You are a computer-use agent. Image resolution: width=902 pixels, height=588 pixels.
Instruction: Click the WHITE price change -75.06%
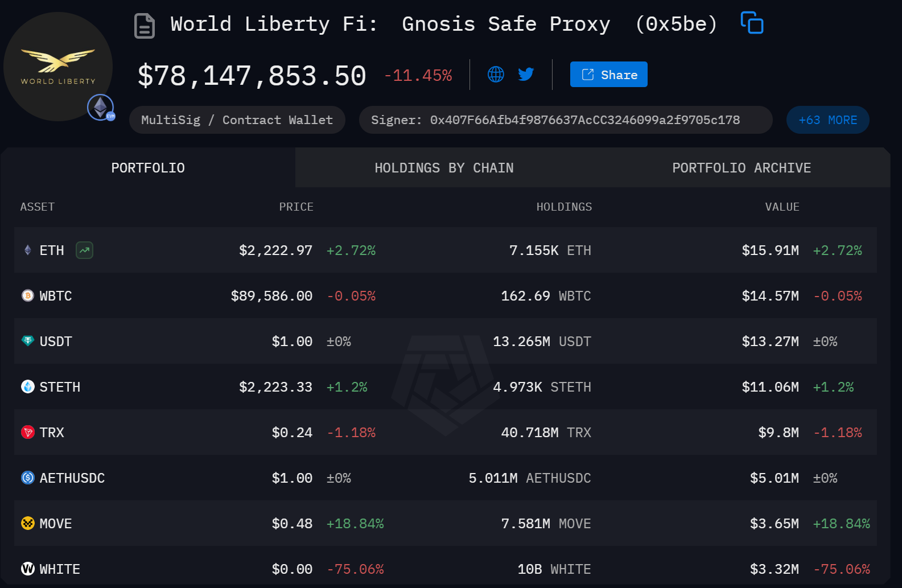(x=355, y=569)
